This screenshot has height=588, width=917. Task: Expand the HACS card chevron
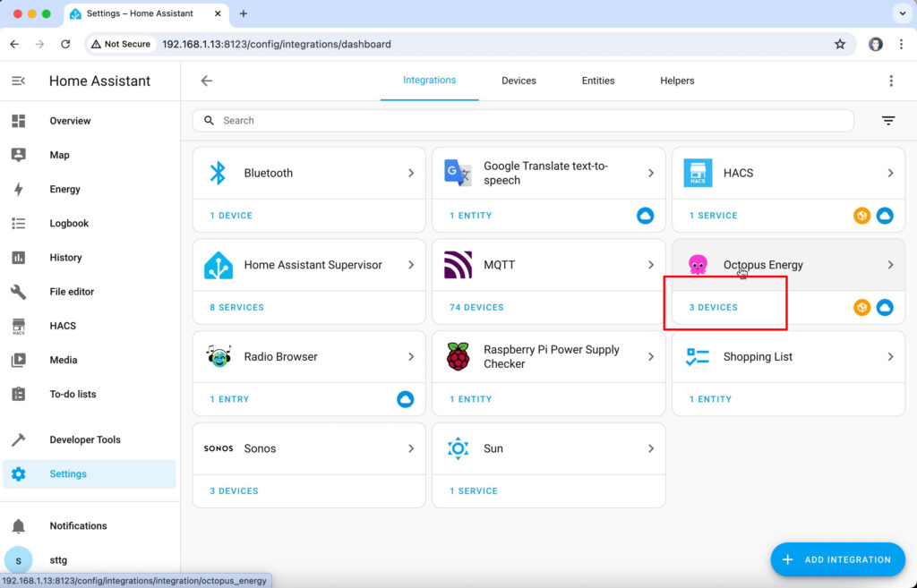[891, 173]
